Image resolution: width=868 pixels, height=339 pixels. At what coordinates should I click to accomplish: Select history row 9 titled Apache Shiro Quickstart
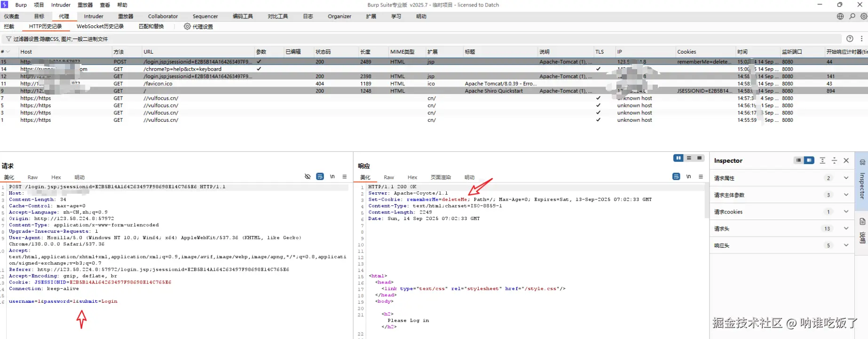point(434,91)
